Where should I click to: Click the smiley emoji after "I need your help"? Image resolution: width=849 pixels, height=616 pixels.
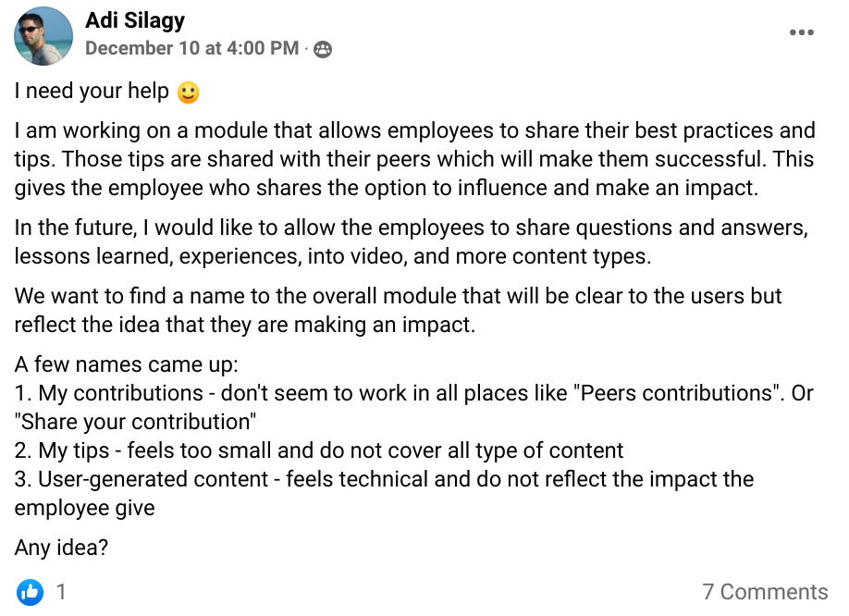[188, 92]
